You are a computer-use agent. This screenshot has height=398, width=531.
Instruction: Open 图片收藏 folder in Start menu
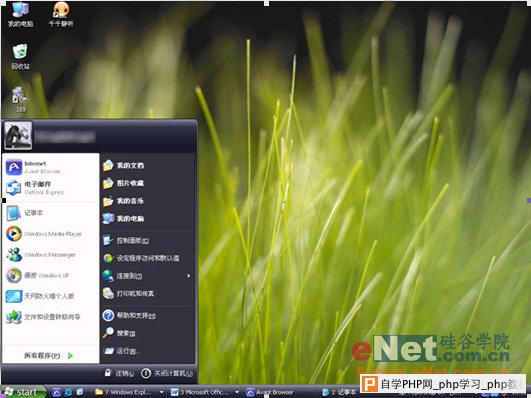(x=147, y=183)
